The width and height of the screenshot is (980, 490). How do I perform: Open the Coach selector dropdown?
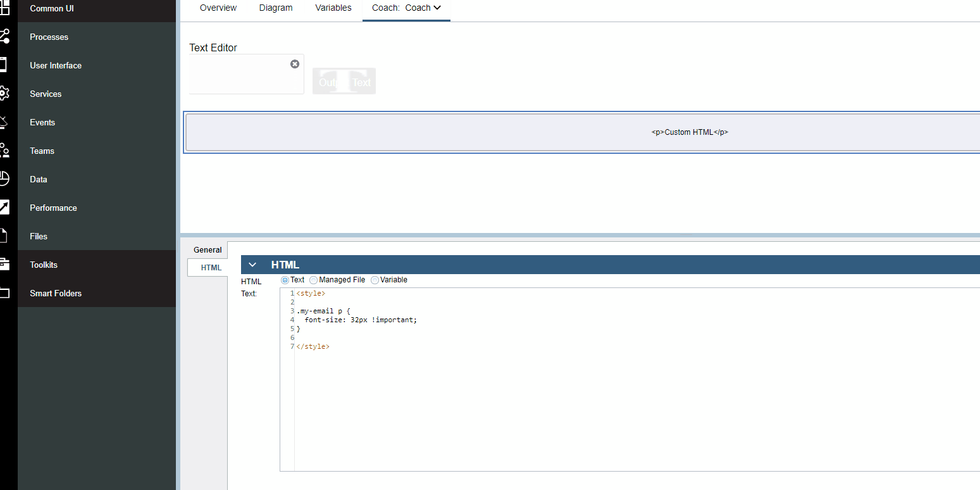[x=423, y=8]
